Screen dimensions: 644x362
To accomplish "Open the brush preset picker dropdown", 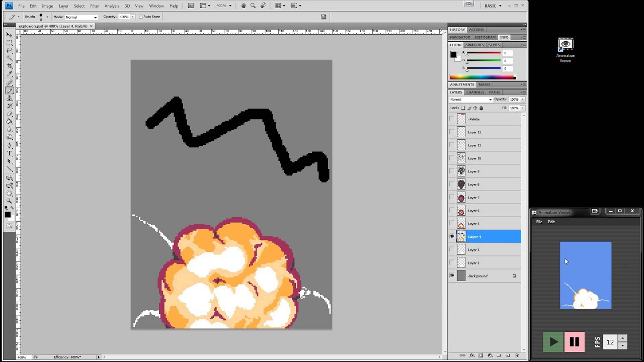I will [47, 17].
